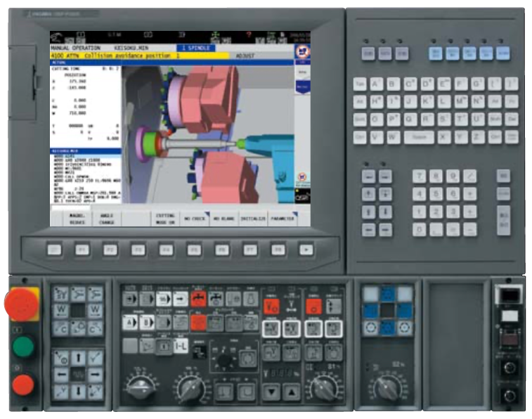Hit the numeric 7 key
The height and width of the screenshot is (419, 532).
420,176
